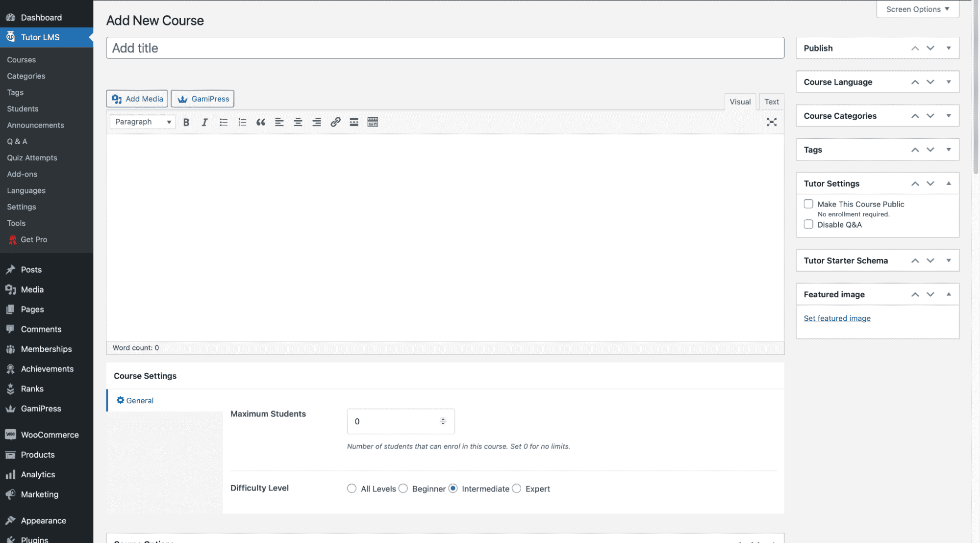Enable Make This Course Public
This screenshot has width=980, height=543.
[808, 203]
